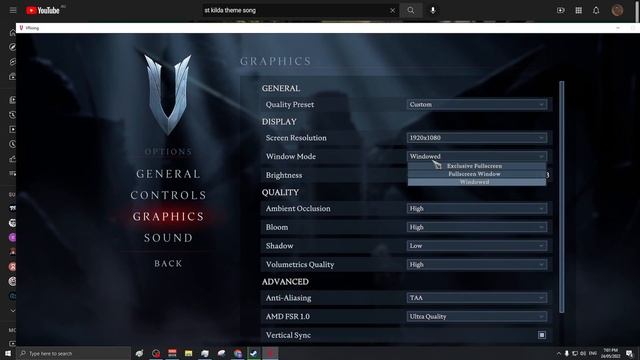
Task: Open the Quality Preset dropdown
Action: (477, 104)
